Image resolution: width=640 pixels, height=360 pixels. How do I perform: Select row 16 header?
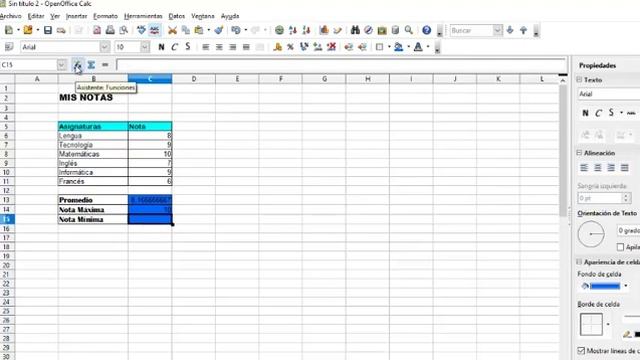click(7, 229)
